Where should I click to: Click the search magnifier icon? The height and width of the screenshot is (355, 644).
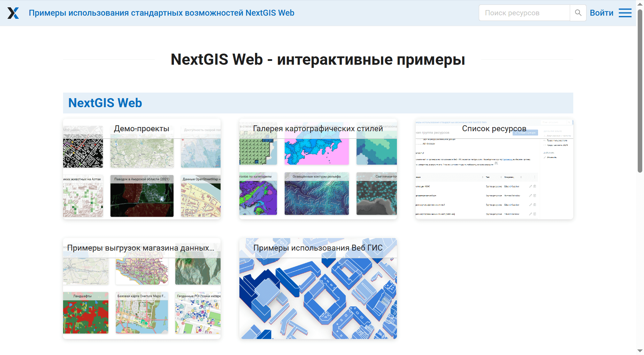[578, 13]
